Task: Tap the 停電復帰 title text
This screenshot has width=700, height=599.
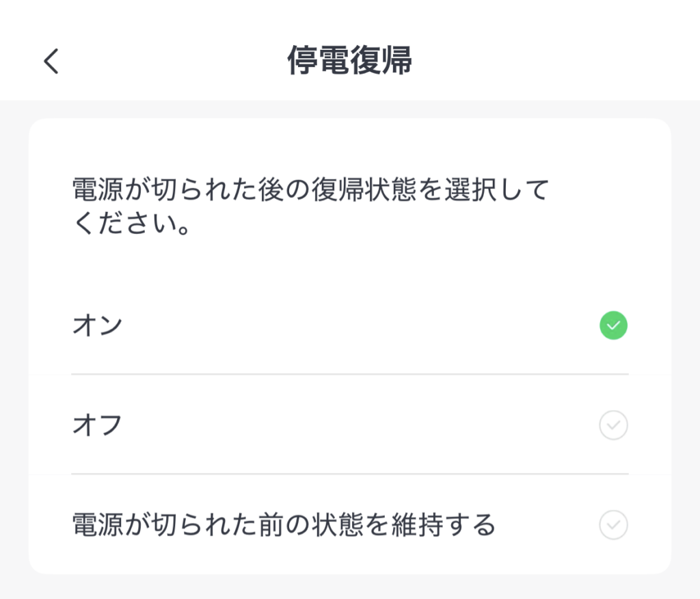Action: click(x=350, y=61)
